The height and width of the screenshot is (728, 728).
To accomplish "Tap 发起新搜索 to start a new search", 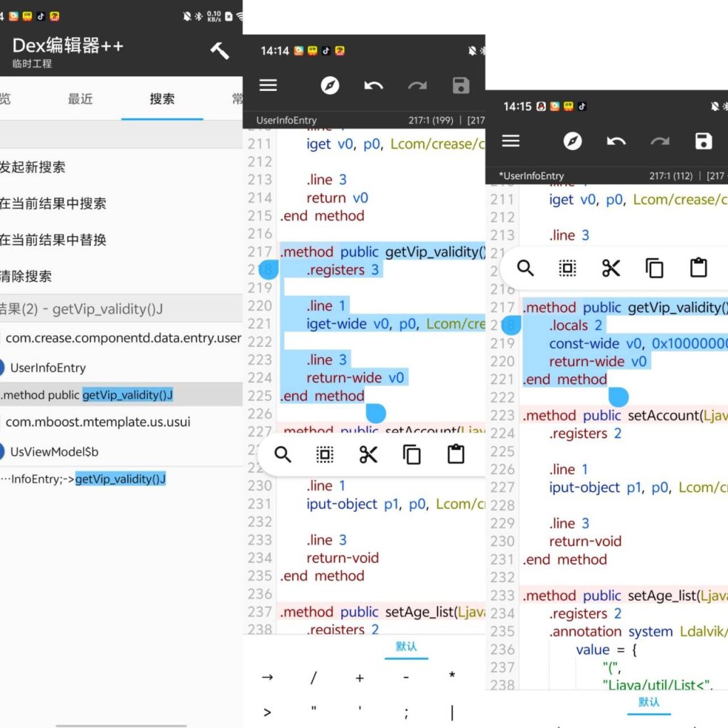I will point(33,168).
